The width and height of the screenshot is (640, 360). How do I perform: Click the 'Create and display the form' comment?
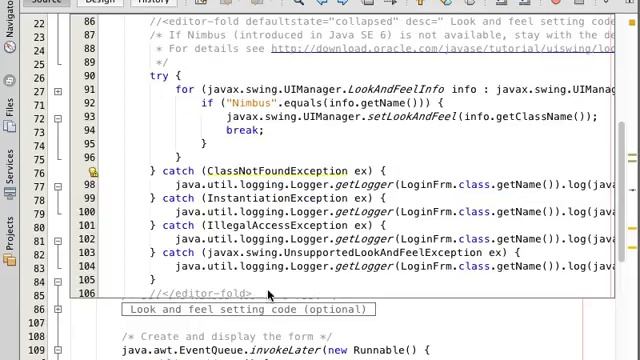click(x=227, y=337)
